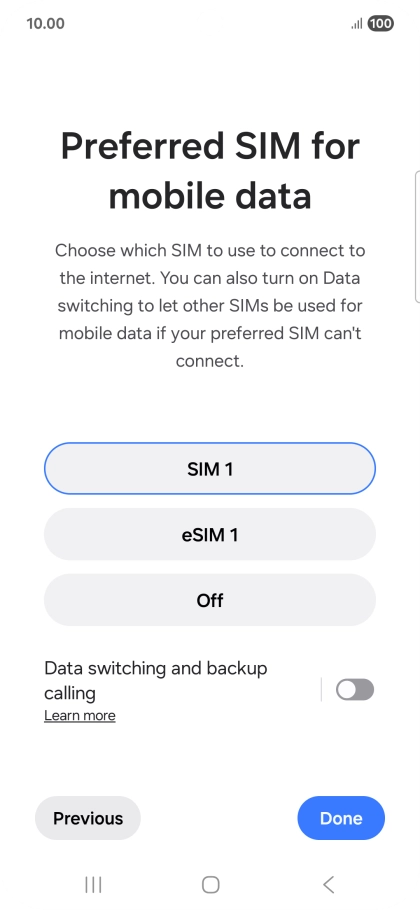This screenshot has width=420, height=910.
Task: Select Off for mobile data
Action: pos(210,600)
